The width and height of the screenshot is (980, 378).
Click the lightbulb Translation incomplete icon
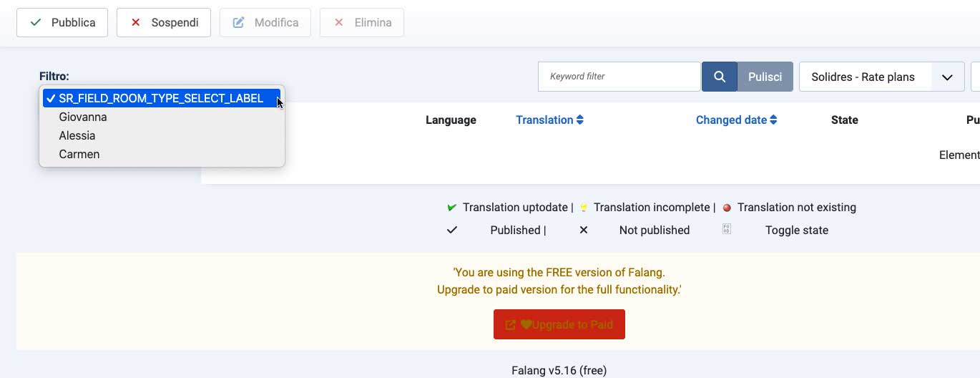point(583,208)
